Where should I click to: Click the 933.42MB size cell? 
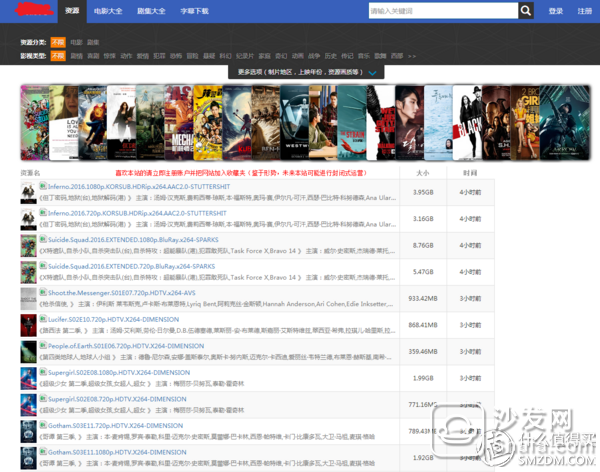pyautogui.click(x=423, y=298)
